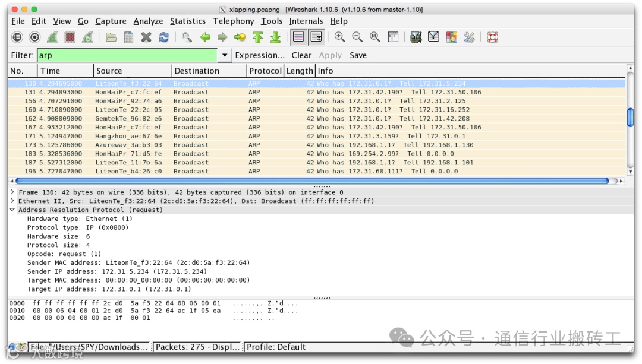Click the Expression... button
Image resolution: width=642 pixels, height=364 pixels.
point(260,55)
